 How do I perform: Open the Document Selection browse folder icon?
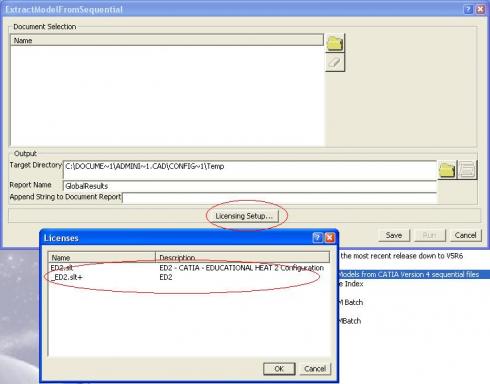click(x=335, y=43)
